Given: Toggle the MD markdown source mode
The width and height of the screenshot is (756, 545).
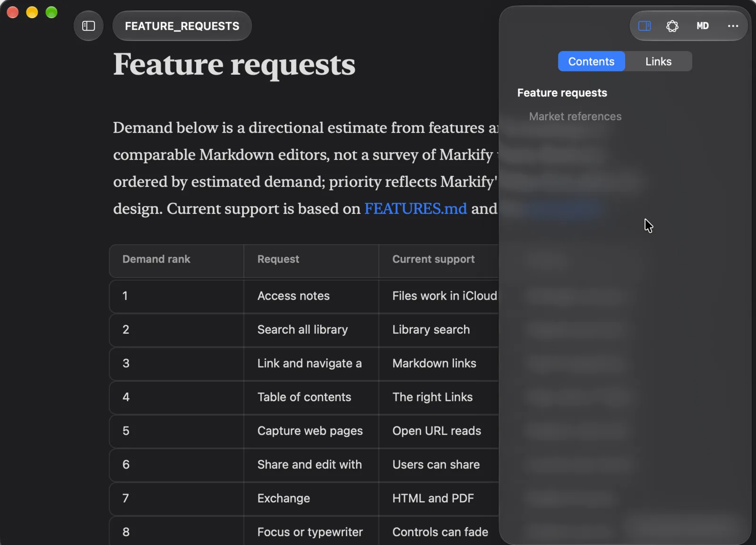Looking at the screenshot, I should 703,26.
